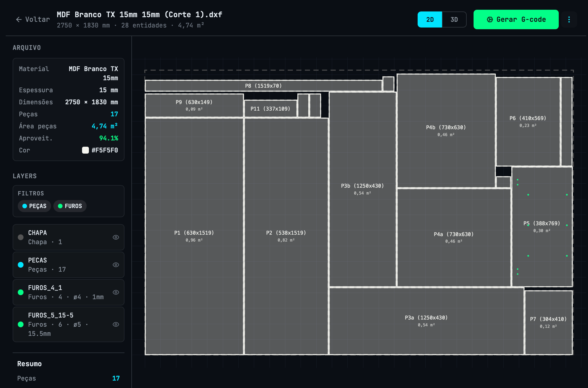Screen dimensions: 588x388
Task: Hide the CHAPA layer with eye icon
Action: [116, 237]
